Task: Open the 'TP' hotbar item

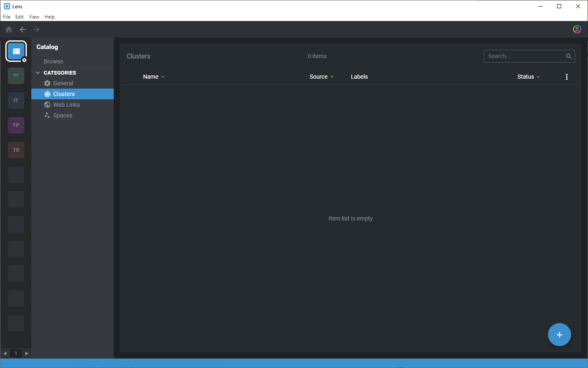Action: [x=16, y=125]
